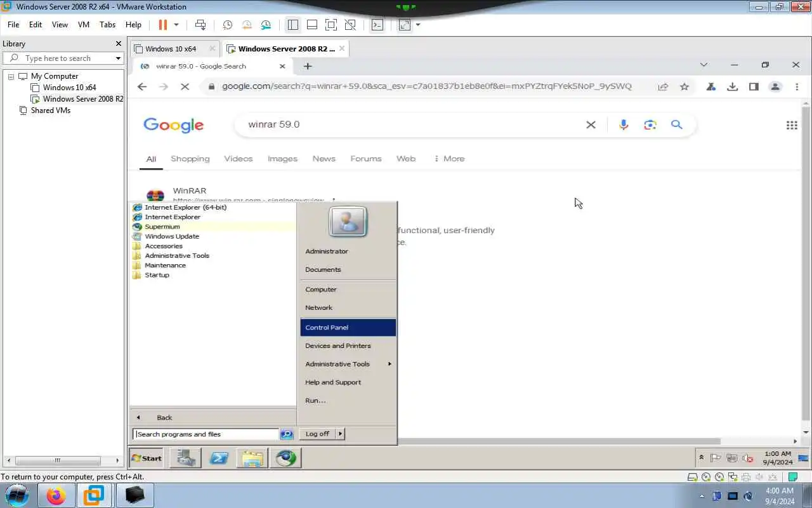Viewport: 812px width, 508px height.
Task: Stop loading the Google page
Action: tap(185, 86)
